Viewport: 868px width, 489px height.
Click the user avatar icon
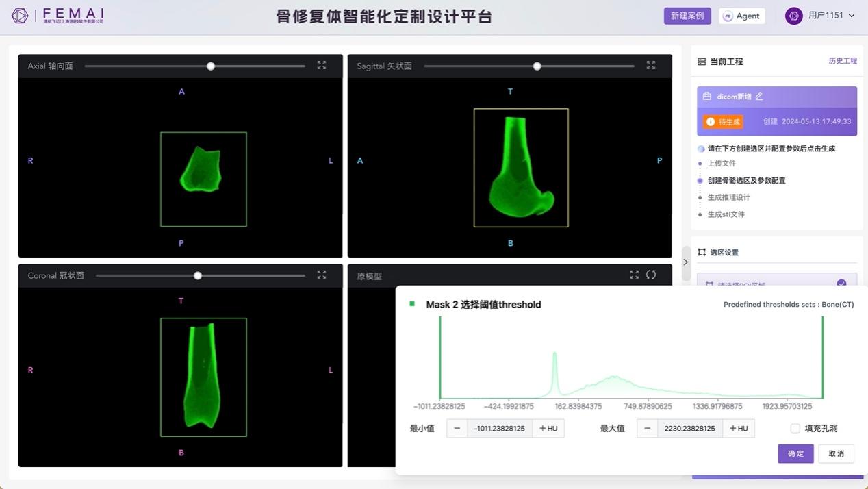pos(793,16)
